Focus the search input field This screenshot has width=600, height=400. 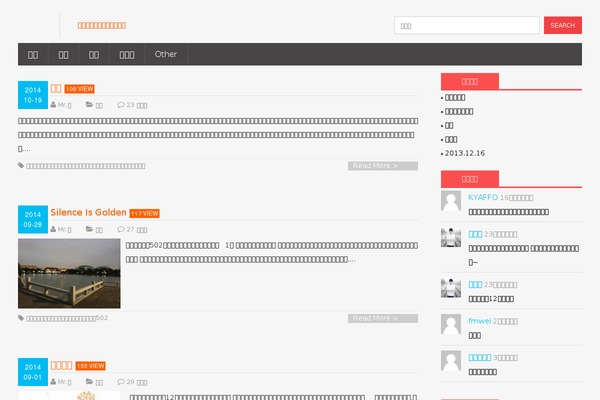pyautogui.click(x=467, y=25)
